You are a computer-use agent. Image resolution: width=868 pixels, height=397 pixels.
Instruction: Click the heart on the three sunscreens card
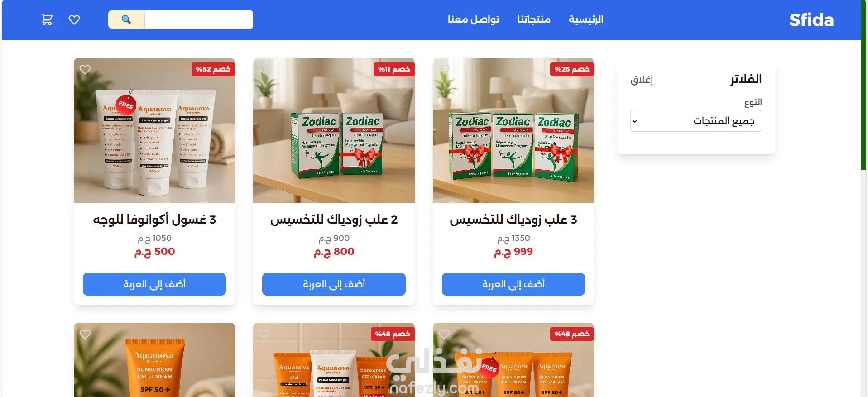[x=444, y=334]
